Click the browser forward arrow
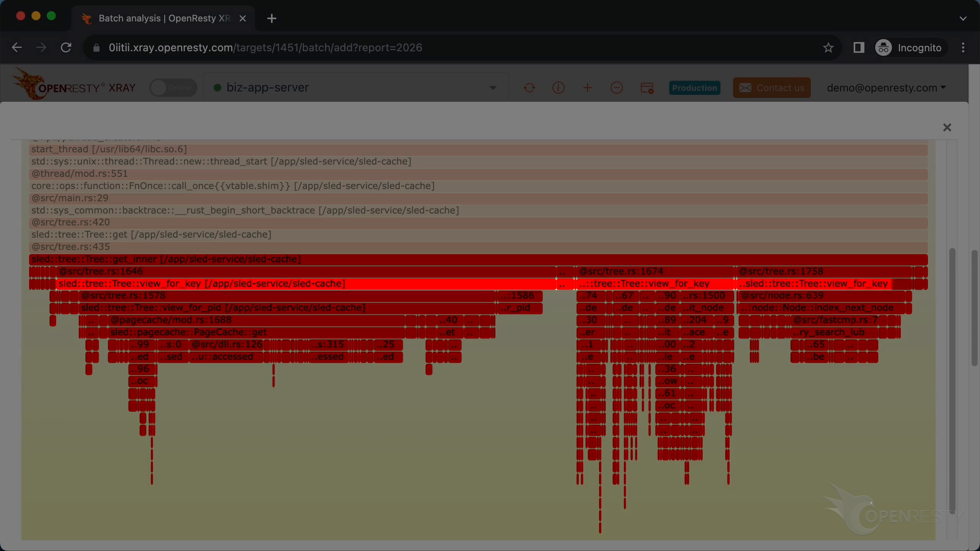 [x=41, y=47]
